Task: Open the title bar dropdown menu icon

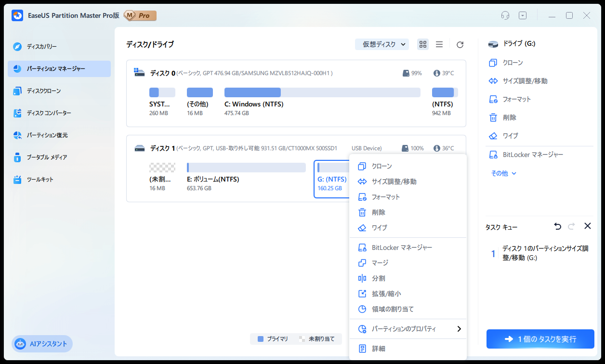Action: tap(523, 15)
